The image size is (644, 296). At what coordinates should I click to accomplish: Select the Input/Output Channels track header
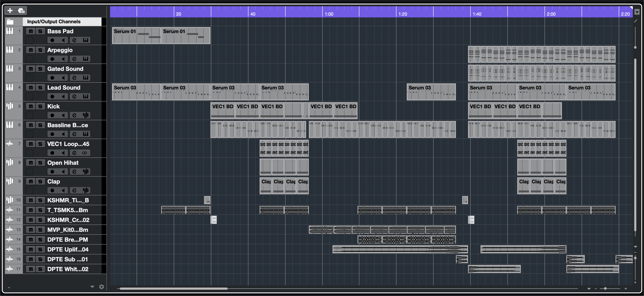tap(54, 22)
